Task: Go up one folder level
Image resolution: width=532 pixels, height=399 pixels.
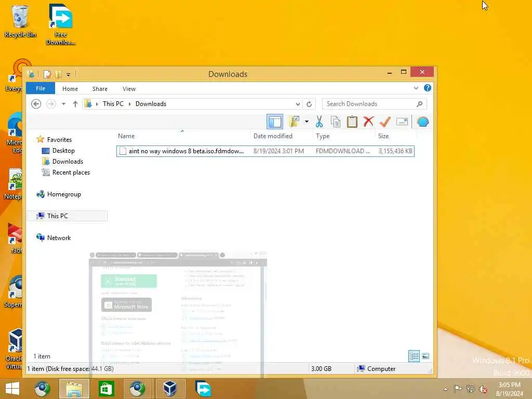Action: pos(75,104)
